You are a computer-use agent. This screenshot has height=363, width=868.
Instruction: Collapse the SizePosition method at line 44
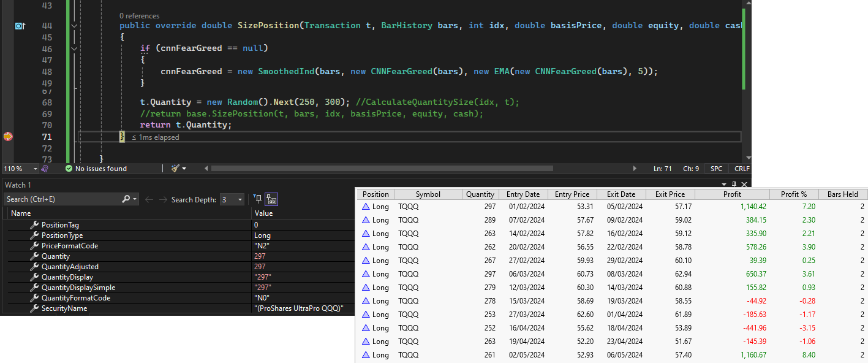pos(74,26)
